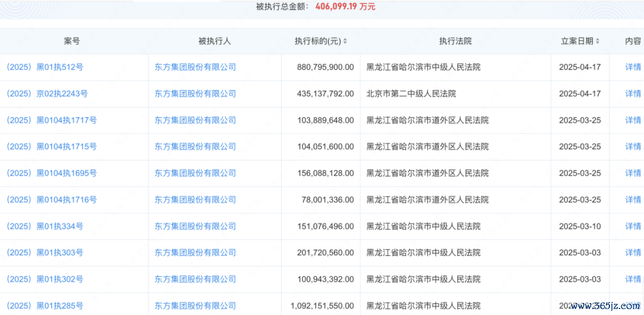Select amount 435,137,792.00
The height and width of the screenshot is (315, 644).
[326, 94]
